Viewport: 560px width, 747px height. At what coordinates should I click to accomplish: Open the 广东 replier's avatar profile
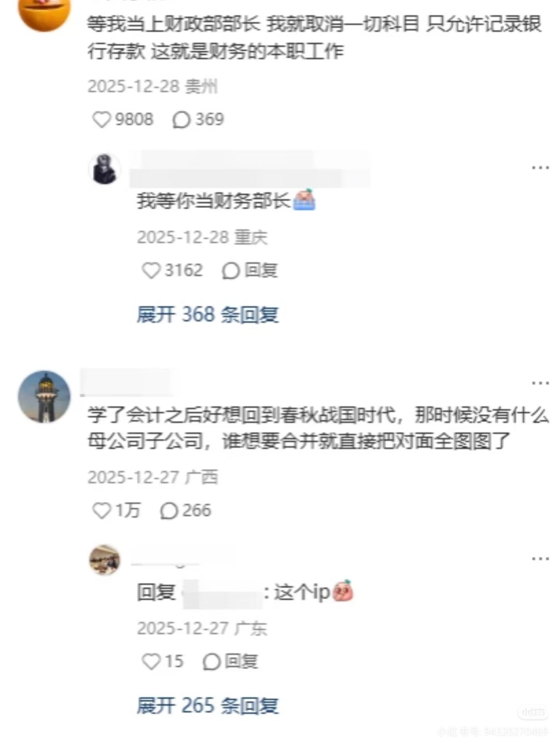pos(104,560)
